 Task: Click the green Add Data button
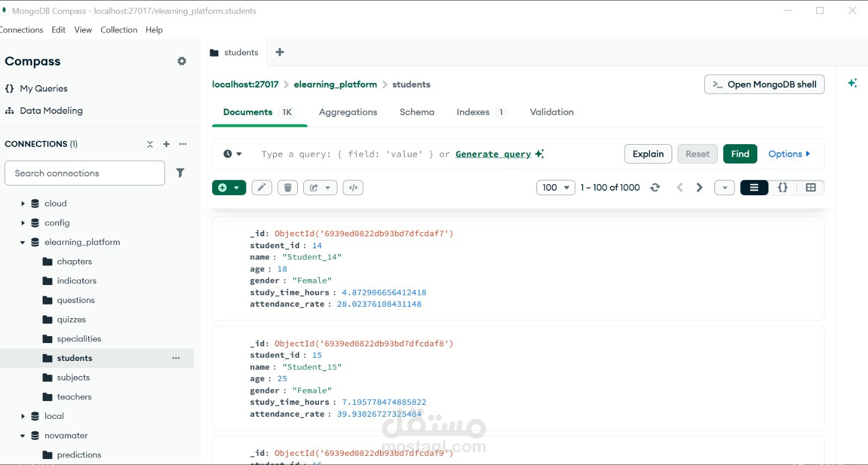tap(229, 188)
